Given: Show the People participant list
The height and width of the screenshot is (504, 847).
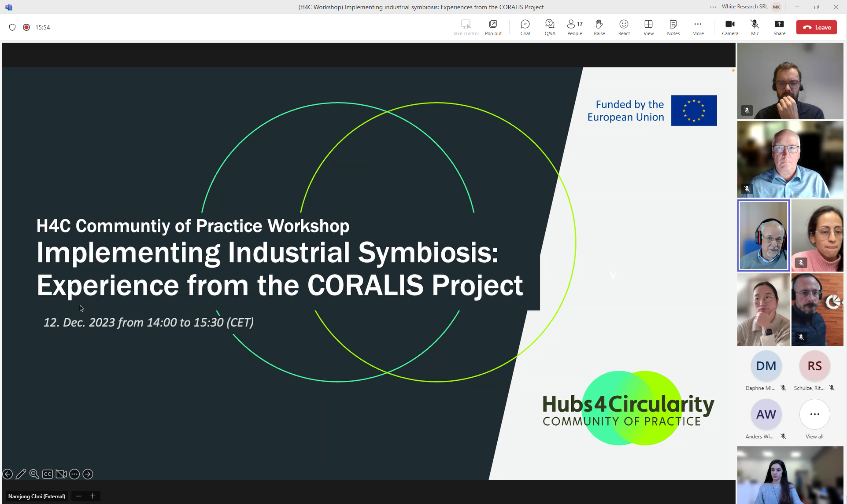Looking at the screenshot, I should point(575,27).
